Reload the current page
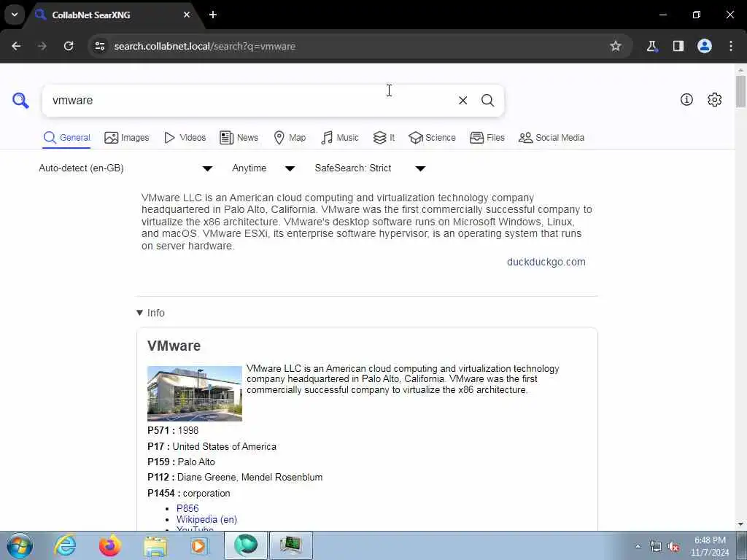 (69, 46)
